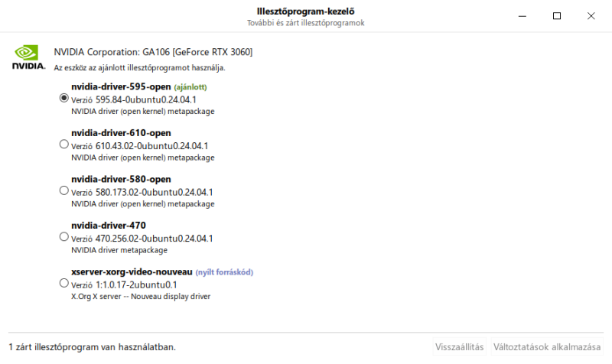612x364 pixels.
Task: Click the nvidia-driver-470 driver name
Action: [x=109, y=226]
